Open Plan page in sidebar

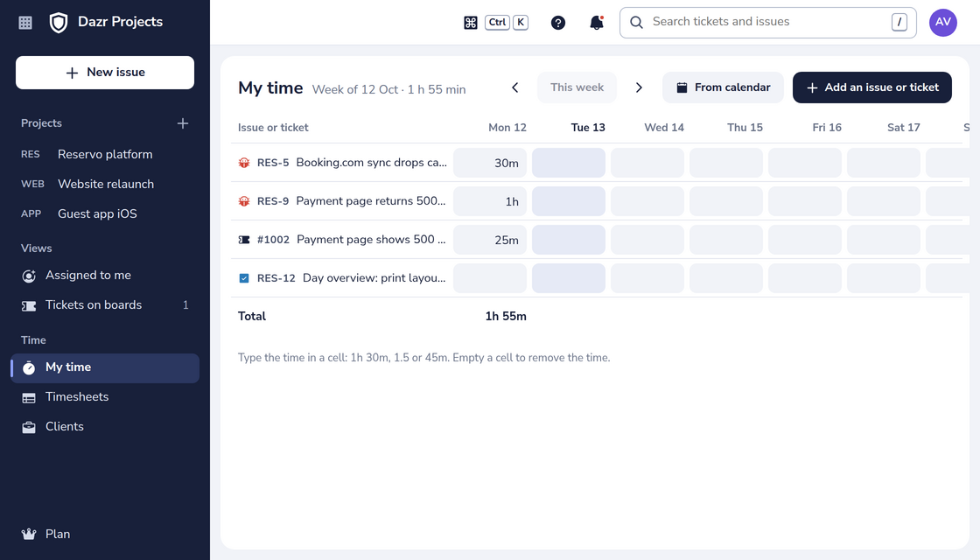(x=105, y=535)
